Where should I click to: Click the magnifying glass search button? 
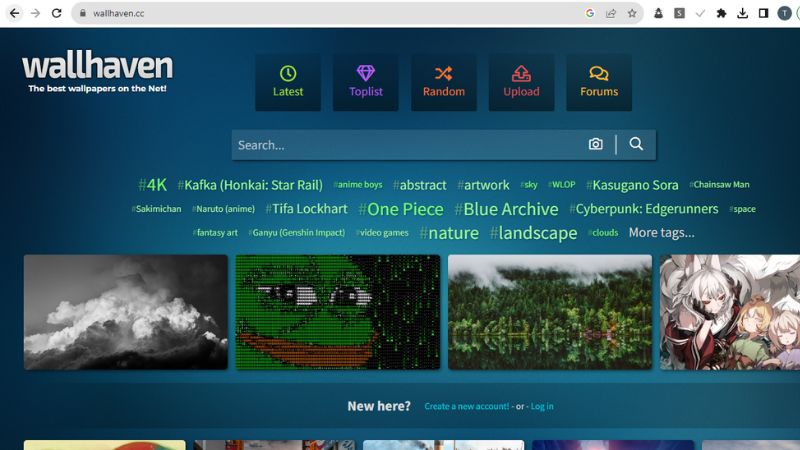636,144
